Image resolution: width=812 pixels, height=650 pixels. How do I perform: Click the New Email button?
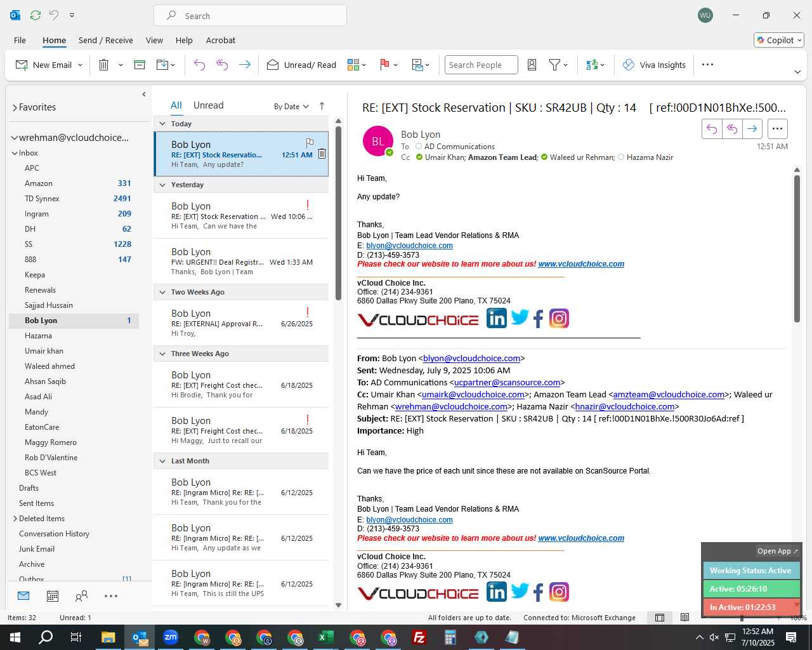pos(44,65)
